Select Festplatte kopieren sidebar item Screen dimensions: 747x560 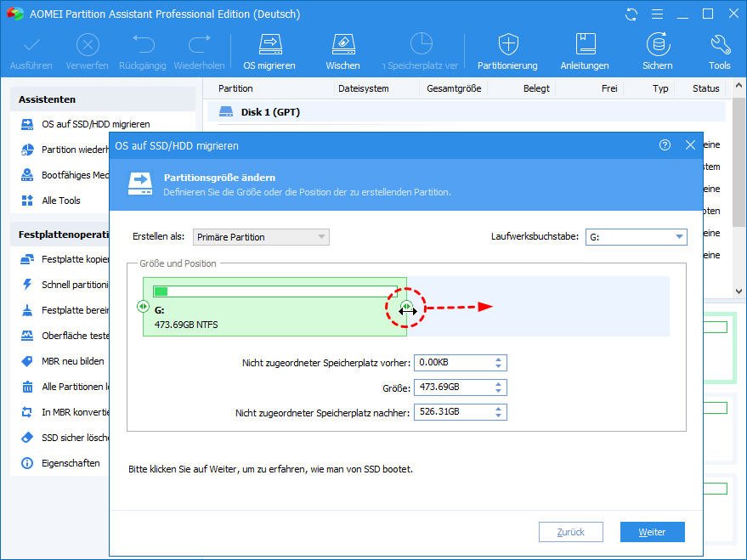point(65,259)
